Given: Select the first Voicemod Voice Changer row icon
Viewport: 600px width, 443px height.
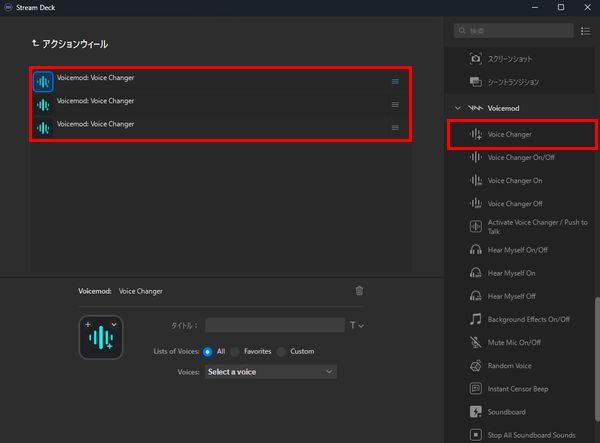Looking at the screenshot, I should coord(43,81).
